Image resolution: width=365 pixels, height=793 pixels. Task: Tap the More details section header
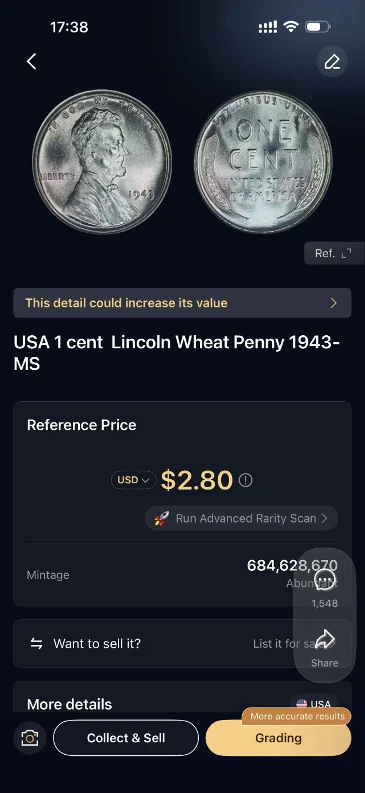69,704
